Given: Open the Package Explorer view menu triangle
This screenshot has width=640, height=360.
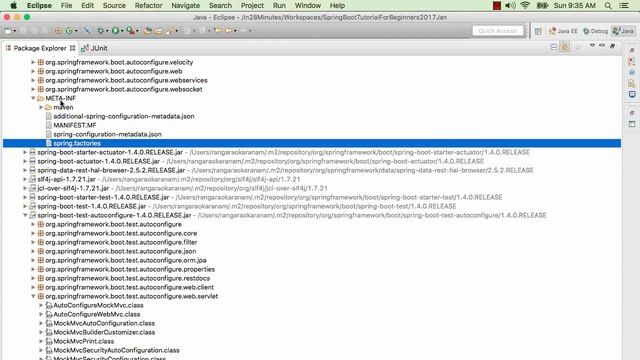Looking at the screenshot, I should [x=592, y=46].
